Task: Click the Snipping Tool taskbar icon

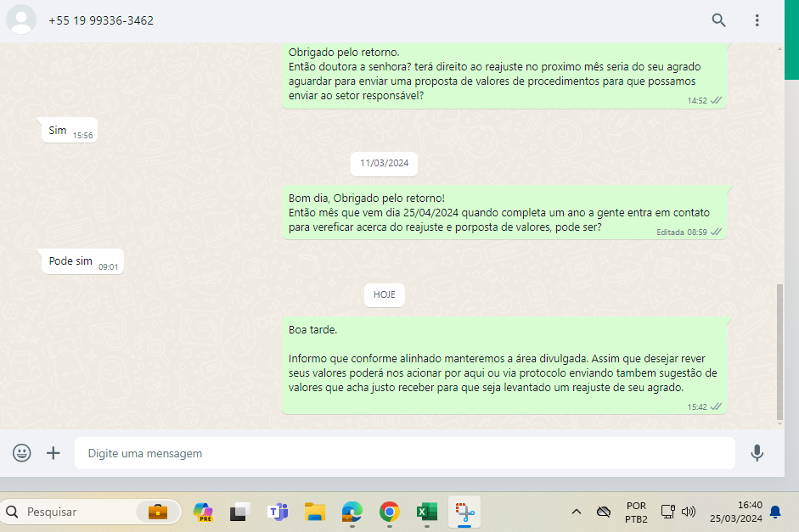Action: (464, 512)
